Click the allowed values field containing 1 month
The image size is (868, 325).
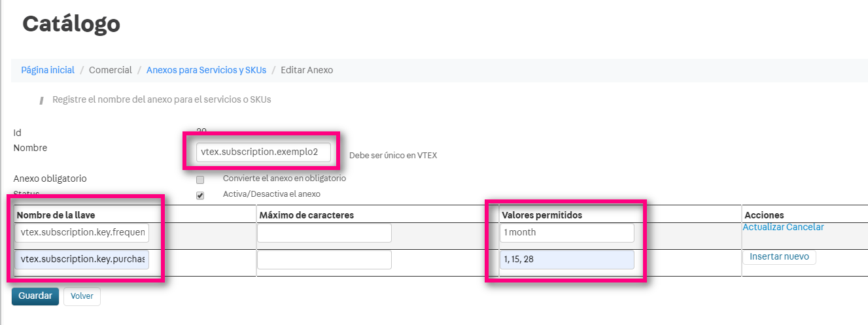[566, 233]
